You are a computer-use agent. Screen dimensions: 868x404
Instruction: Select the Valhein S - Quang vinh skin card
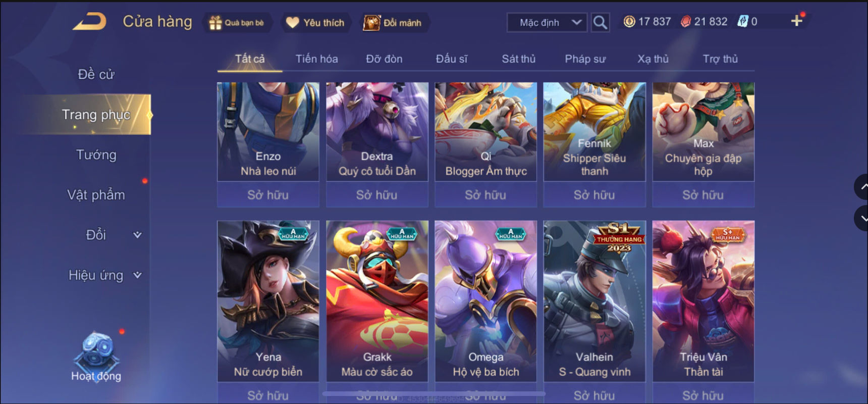click(594, 301)
